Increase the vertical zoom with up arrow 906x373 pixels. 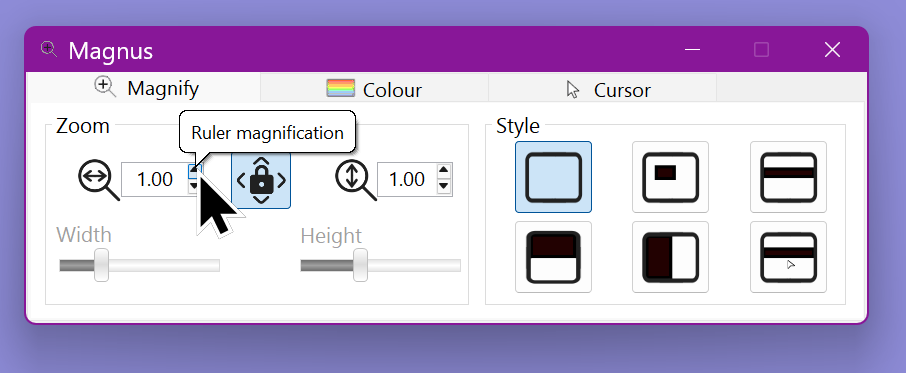click(444, 171)
